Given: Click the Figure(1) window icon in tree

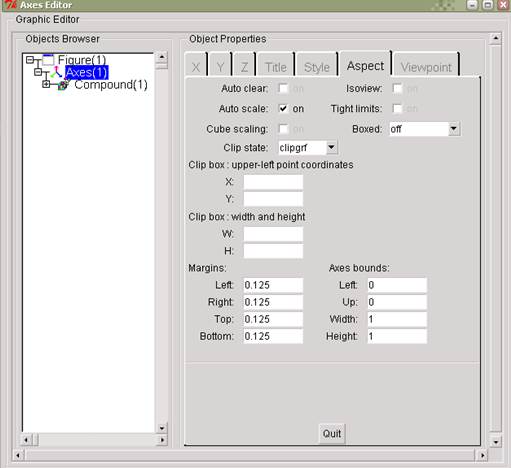Looking at the screenshot, I should point(48,60).
